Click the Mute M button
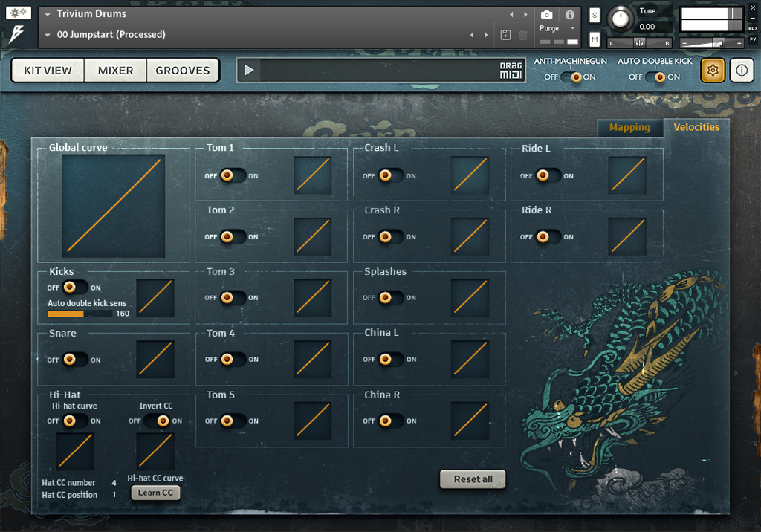This screenshot has height=532, width=761. pyautogui.click(x=595, y=39)
